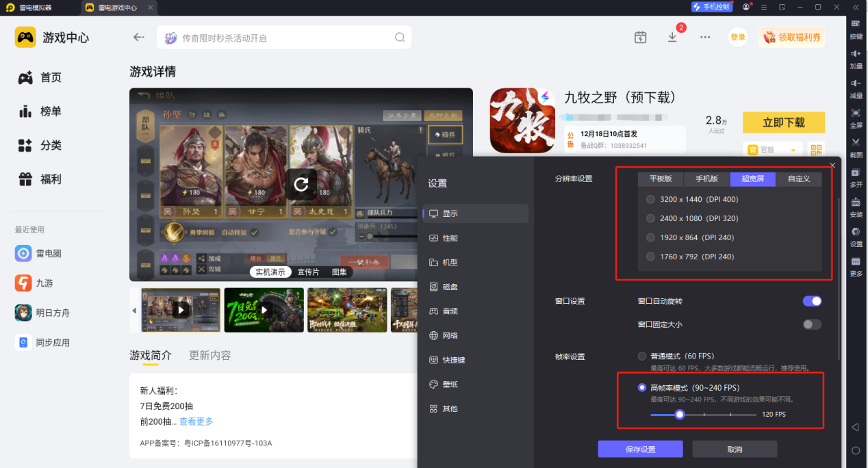Open the calendar reservation icon
868x468 pixels.
(x=640, y=38)
